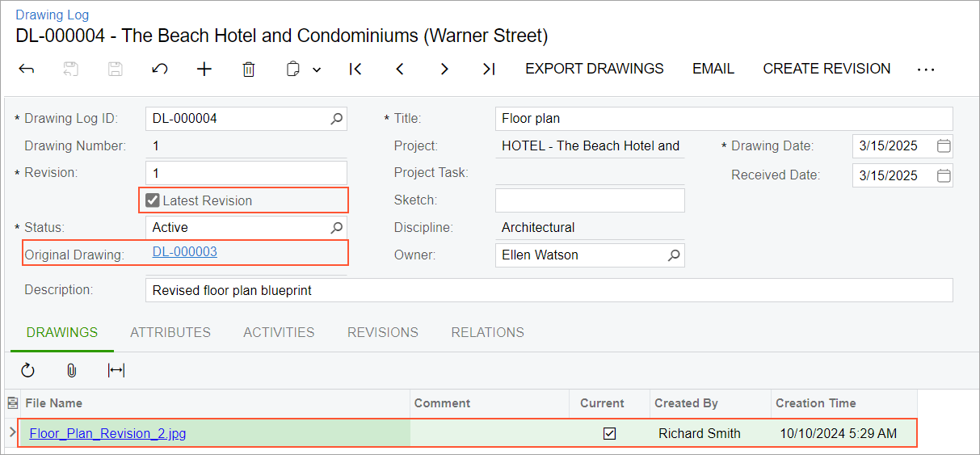This screenshot has width=980, height=455.
Task: Add a new record with plus icon
Action: click(204, 70)
